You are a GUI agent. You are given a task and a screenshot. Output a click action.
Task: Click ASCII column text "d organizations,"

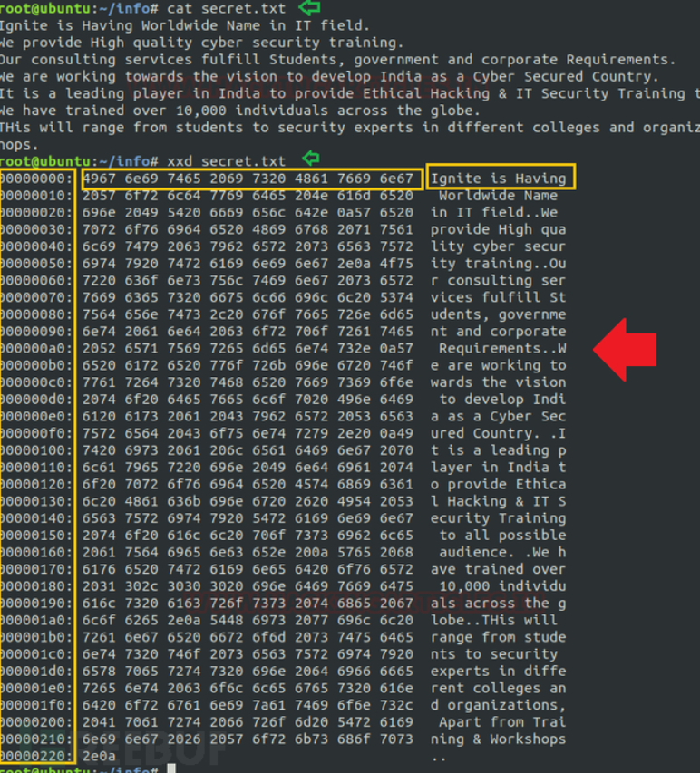coord(498,705)
